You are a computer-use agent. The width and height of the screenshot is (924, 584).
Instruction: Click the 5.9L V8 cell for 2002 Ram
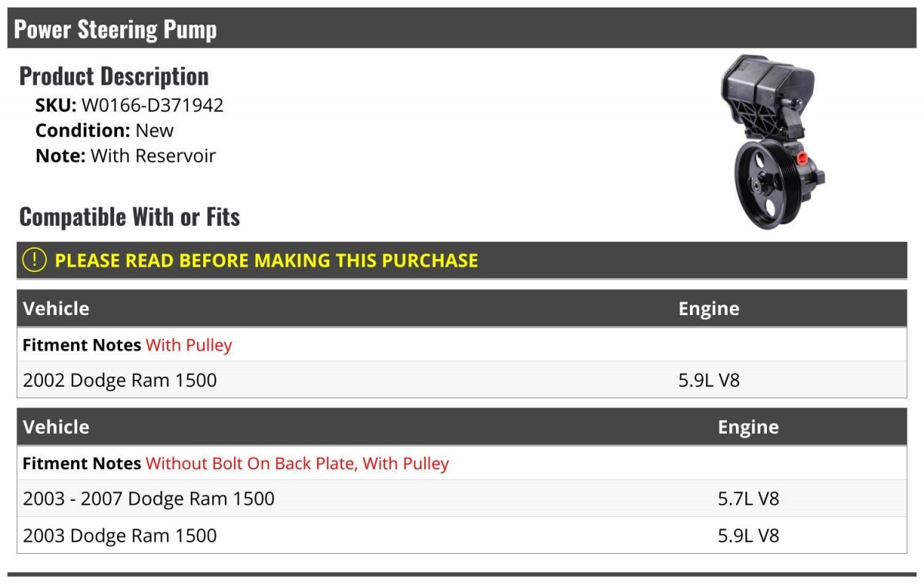coord(709,380)
